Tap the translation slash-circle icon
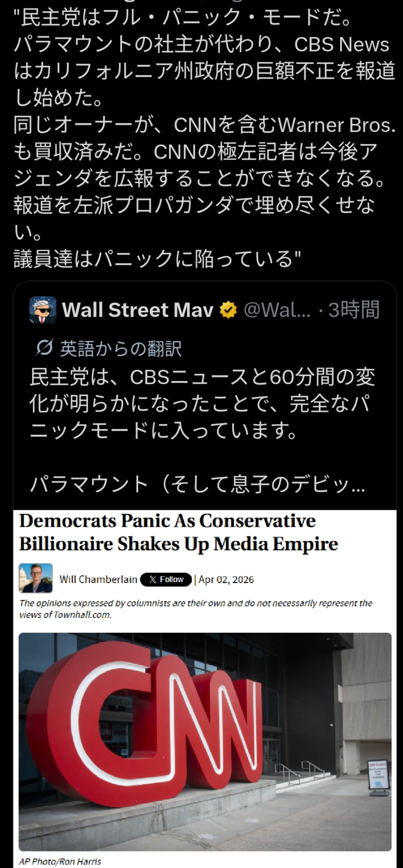This screenshot has width=403, height=868. coord(44,348)
